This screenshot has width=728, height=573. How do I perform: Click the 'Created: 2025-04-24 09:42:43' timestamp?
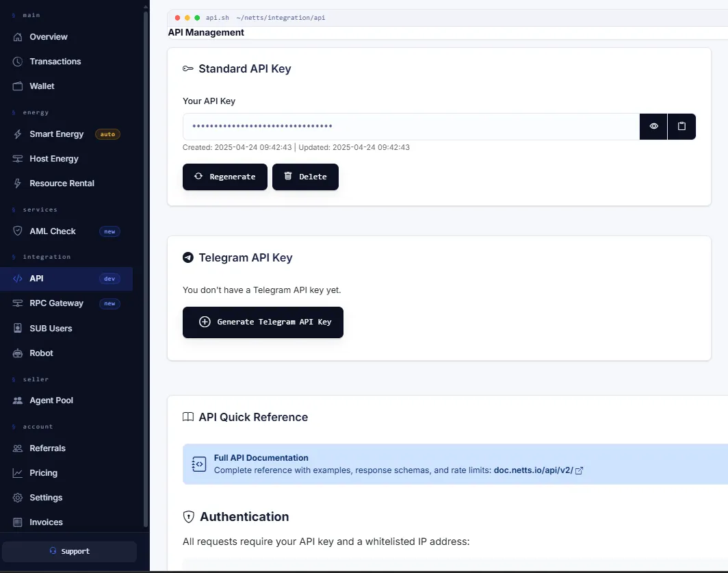click(237, 147)
